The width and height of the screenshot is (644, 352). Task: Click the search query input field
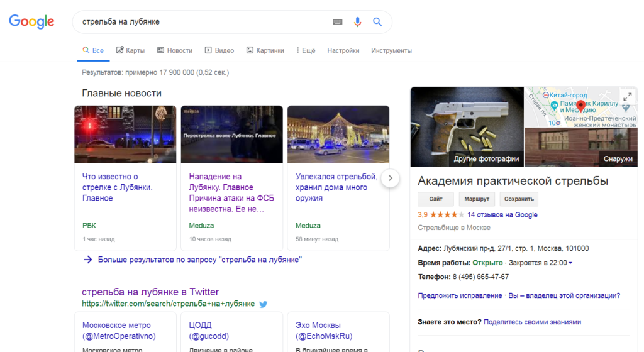click(201, 22)
